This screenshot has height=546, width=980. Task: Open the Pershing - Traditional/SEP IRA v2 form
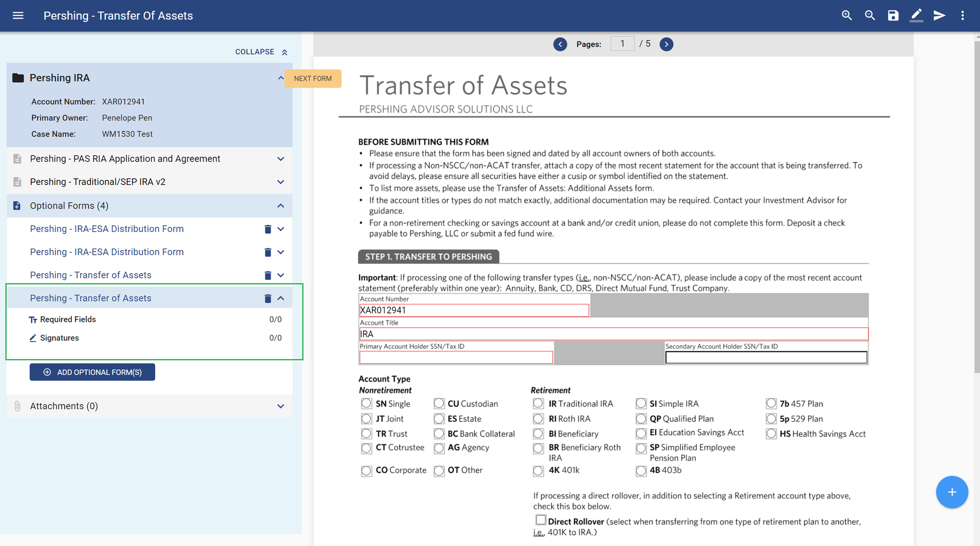click(x=97, y=182)
